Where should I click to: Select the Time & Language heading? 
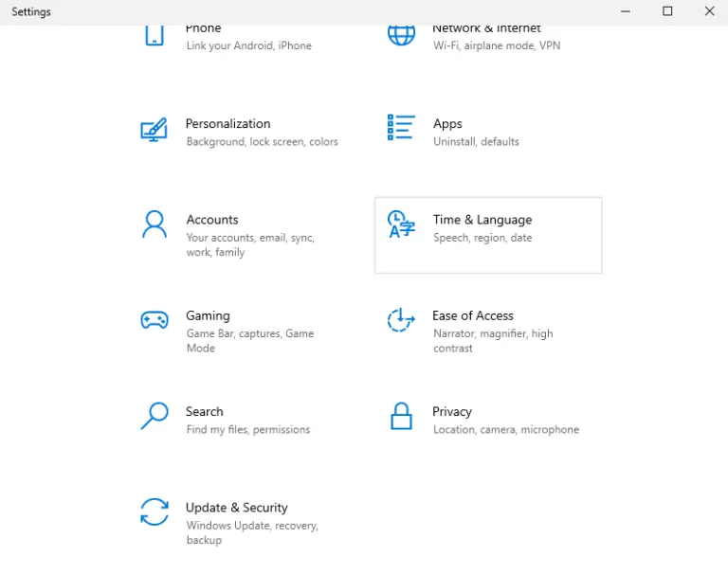[x=482, y=220]
